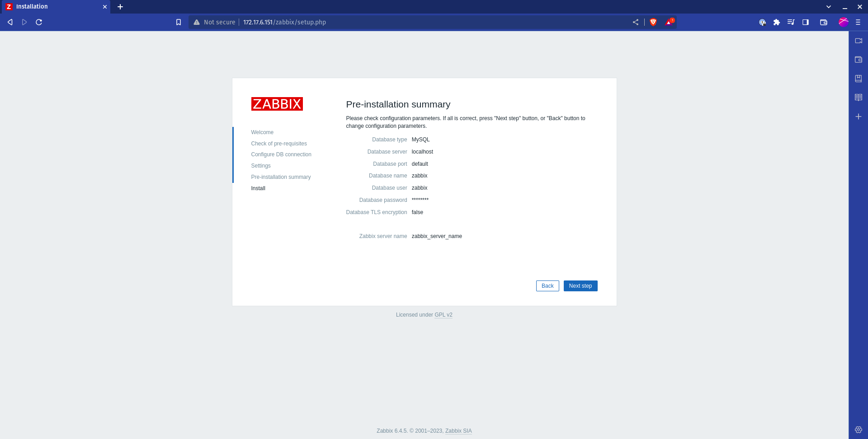Select Configure DB connection step
The height and width of the screenshot is (439, 868).
pos(281,154)
